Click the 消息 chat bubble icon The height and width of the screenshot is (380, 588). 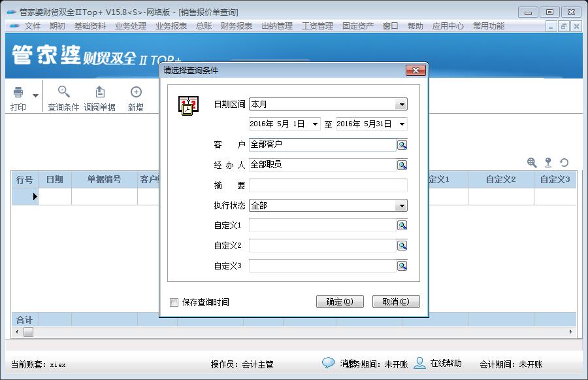coord(328,363)
